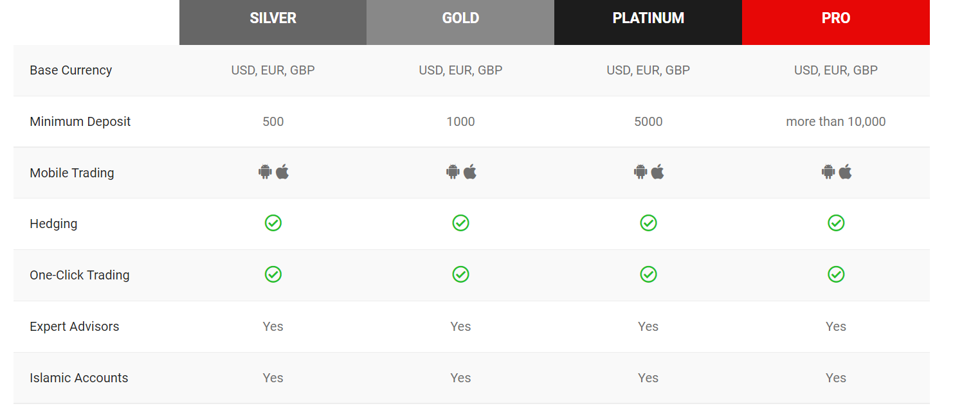
Task: Select the SILVER account header
Action: [x=273, y=22]
